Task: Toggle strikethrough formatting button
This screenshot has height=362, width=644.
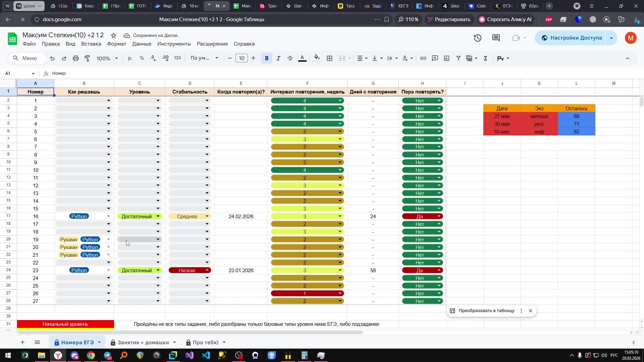Action: point(290,58)
